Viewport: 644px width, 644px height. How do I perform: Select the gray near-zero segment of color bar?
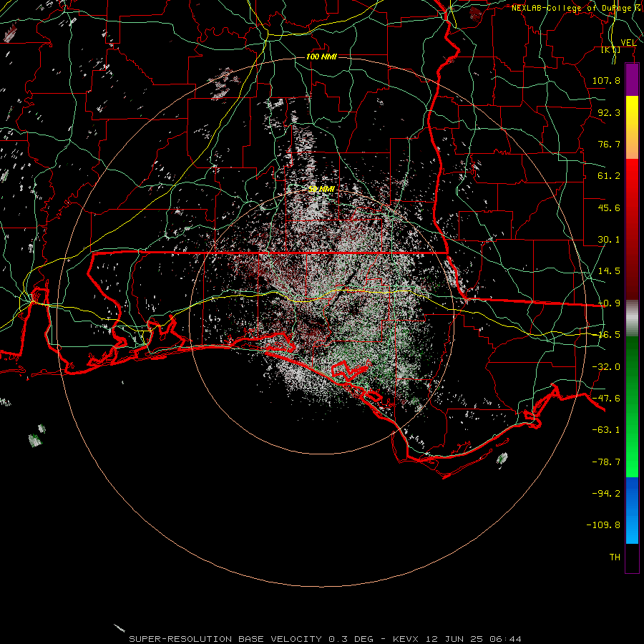tap(632, 318)
